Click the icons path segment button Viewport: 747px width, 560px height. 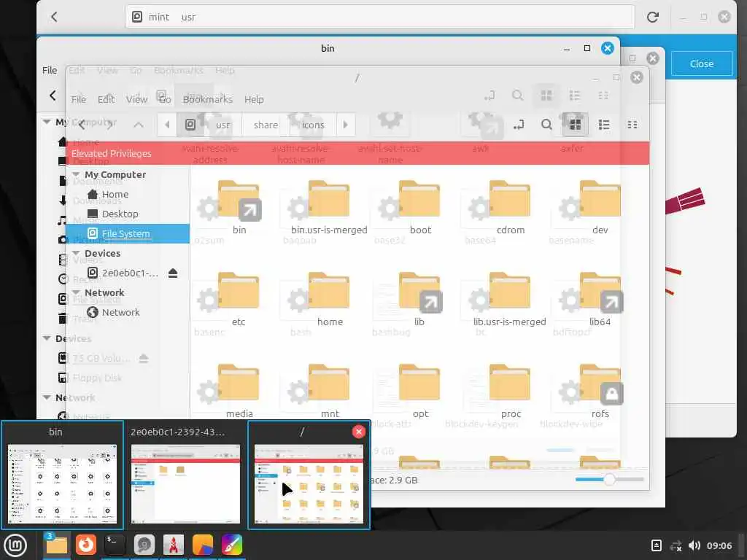[313, 125]
